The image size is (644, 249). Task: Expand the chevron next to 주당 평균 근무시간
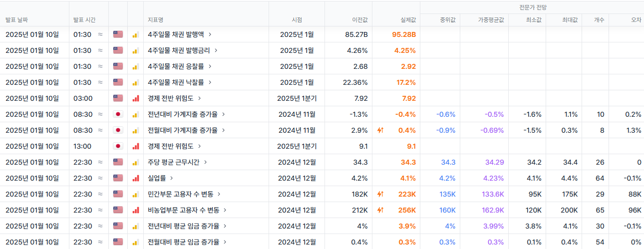coord(205,162)
